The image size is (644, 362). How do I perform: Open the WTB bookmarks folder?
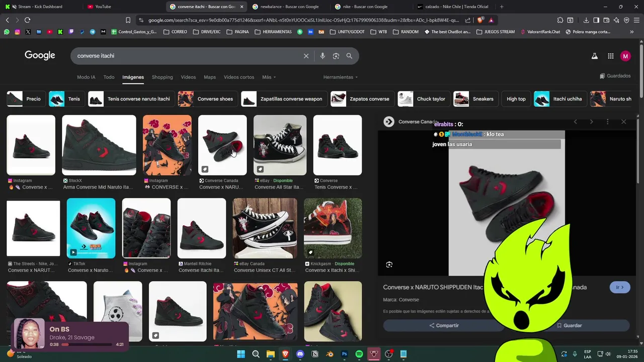tap(379, 32)
